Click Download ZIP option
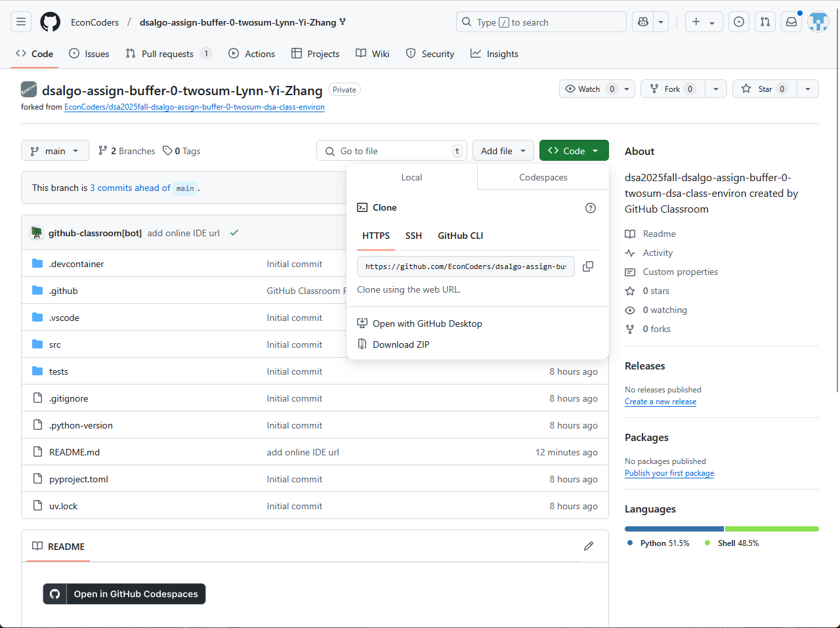This screenshot has height=628, width=840. [x=400, y=345]
